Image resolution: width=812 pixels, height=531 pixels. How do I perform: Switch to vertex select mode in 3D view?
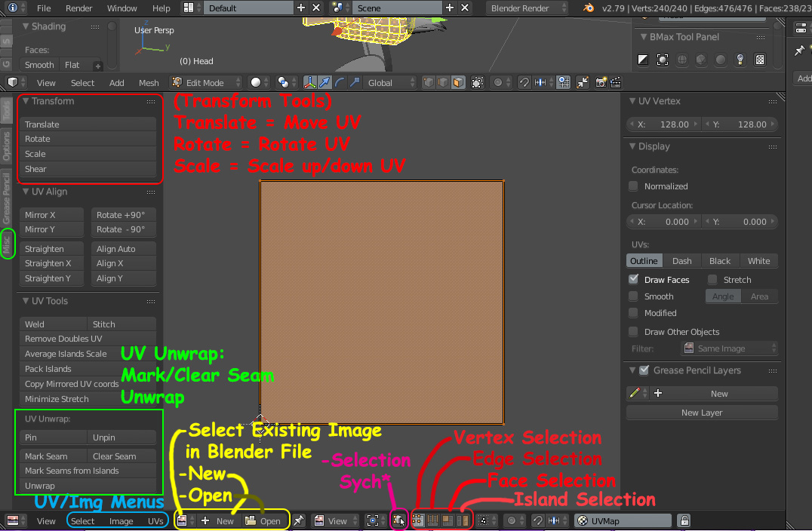coord(429,82)
